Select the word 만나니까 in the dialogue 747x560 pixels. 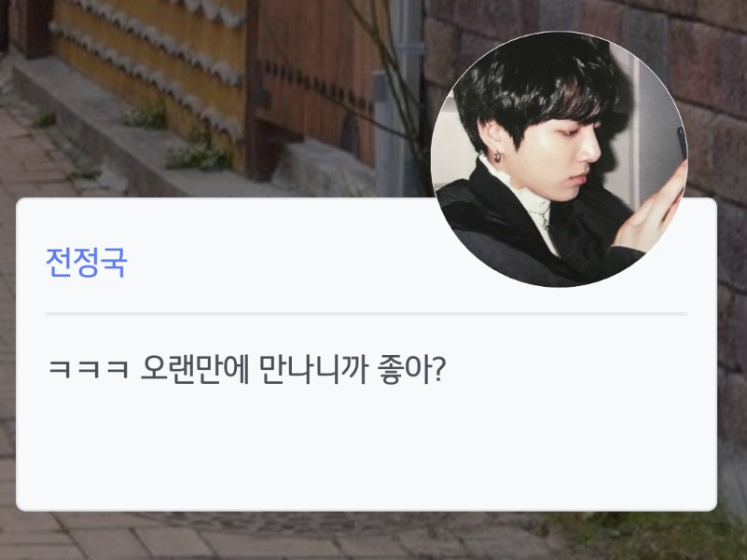tap(313, 370)
